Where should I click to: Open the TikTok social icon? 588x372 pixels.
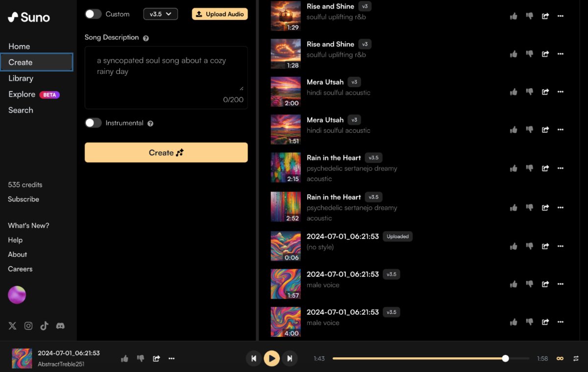coord(45,326)
